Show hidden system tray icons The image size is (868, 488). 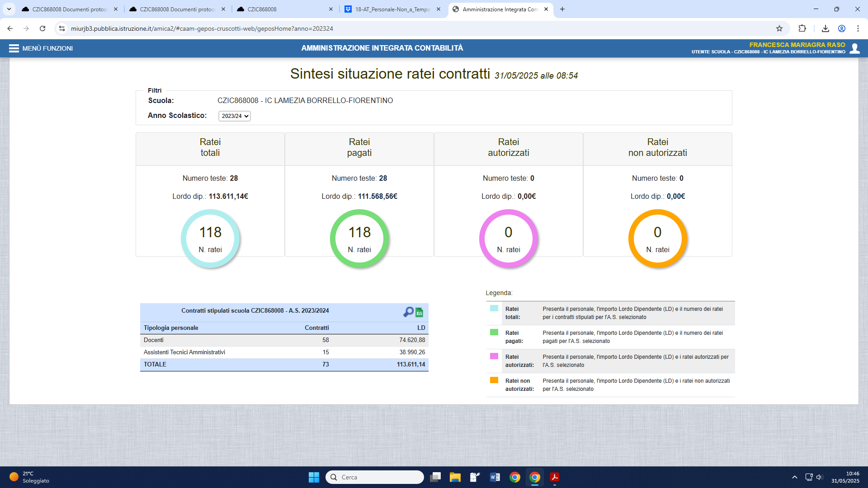pos(794,477)
